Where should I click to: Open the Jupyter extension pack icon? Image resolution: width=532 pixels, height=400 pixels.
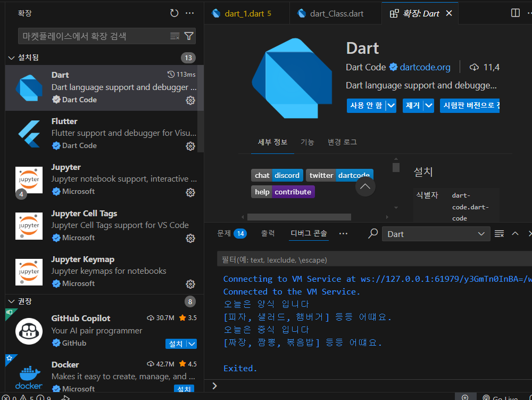pos(29,180)
